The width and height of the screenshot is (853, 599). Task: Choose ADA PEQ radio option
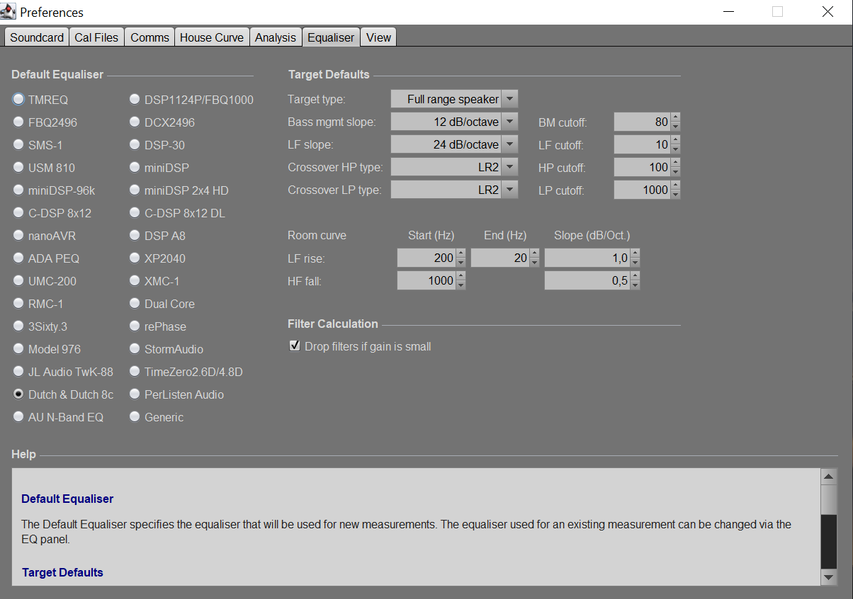18,258
